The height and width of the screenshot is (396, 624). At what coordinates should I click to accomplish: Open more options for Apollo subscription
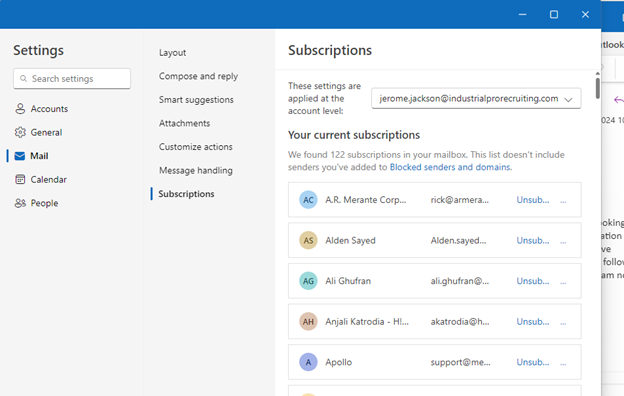pyautogui.click(x=563, y=363)
